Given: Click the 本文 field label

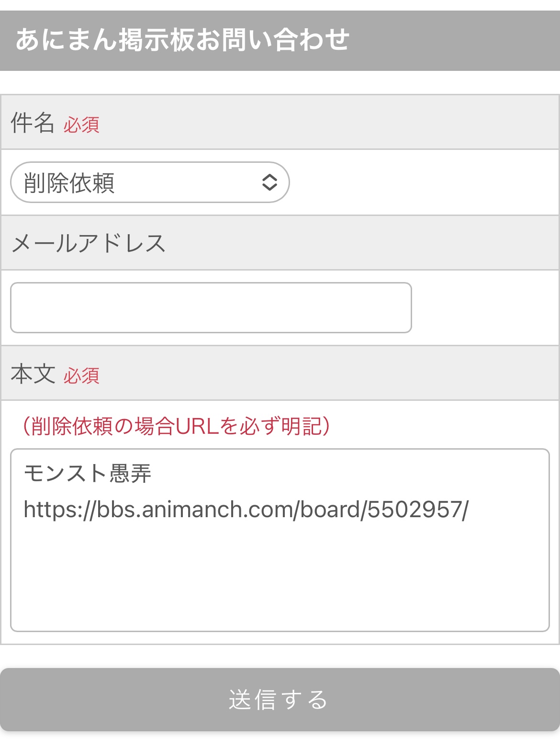Looking at the screenshot, I should [33, 374].
